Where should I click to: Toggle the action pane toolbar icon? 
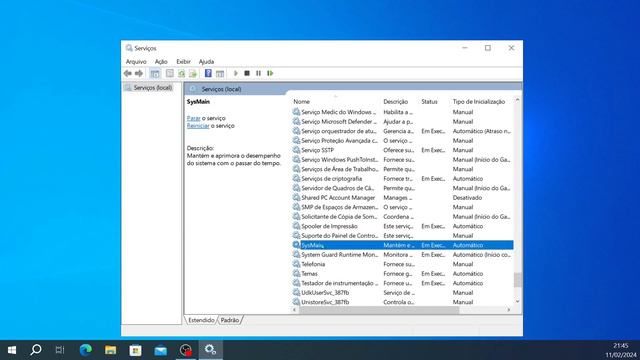point(220,73)
